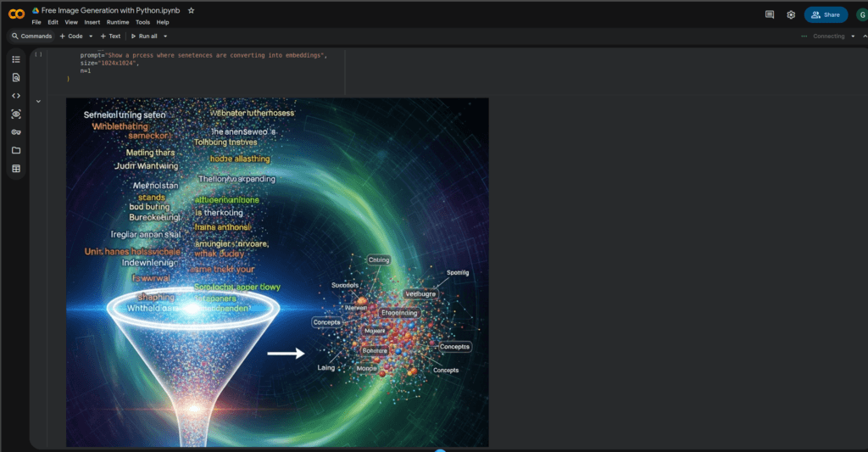
Task: Expand the Code cell dropdown arrow
Action: click(x=91, y=36)
